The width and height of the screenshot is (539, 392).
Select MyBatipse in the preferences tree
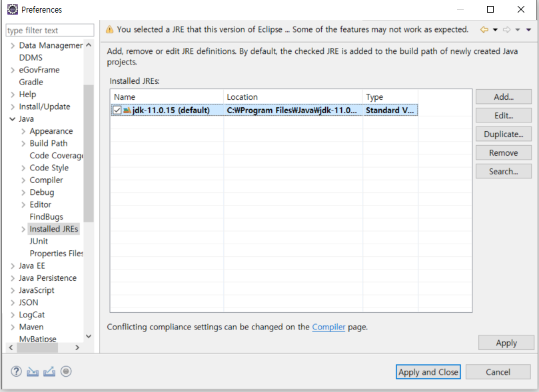click(37, 339)
